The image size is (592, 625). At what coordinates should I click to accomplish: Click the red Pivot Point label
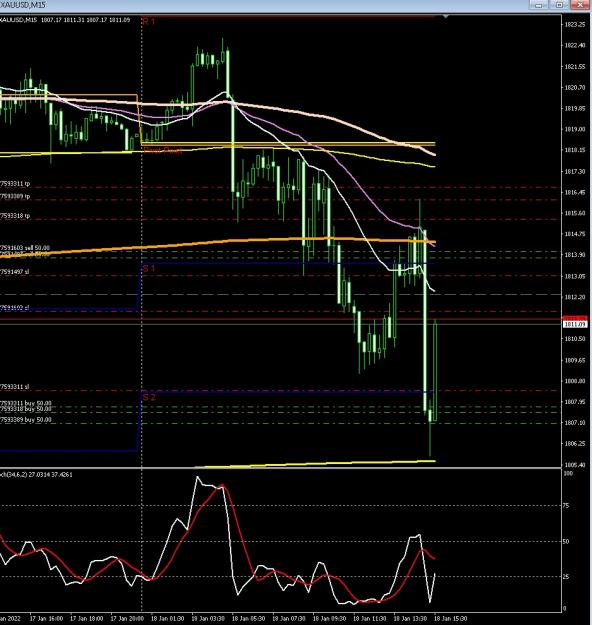pos(163,151)
